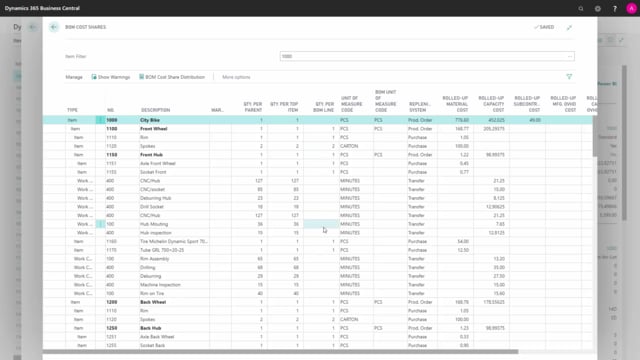Viewport: 640px width, 360px height.
Task: Select the Axle Back Wheel description
Action: click(157, 337)
